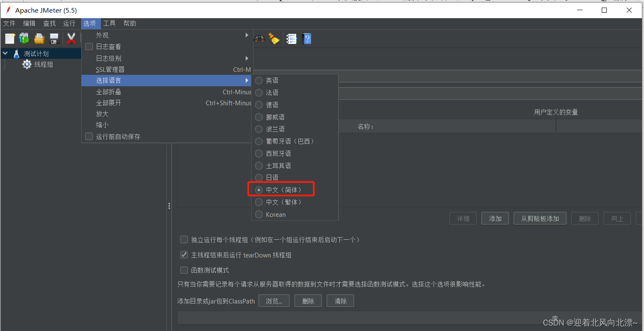Open the 运行 menu

pyautogui.click(x=69, y=23)
